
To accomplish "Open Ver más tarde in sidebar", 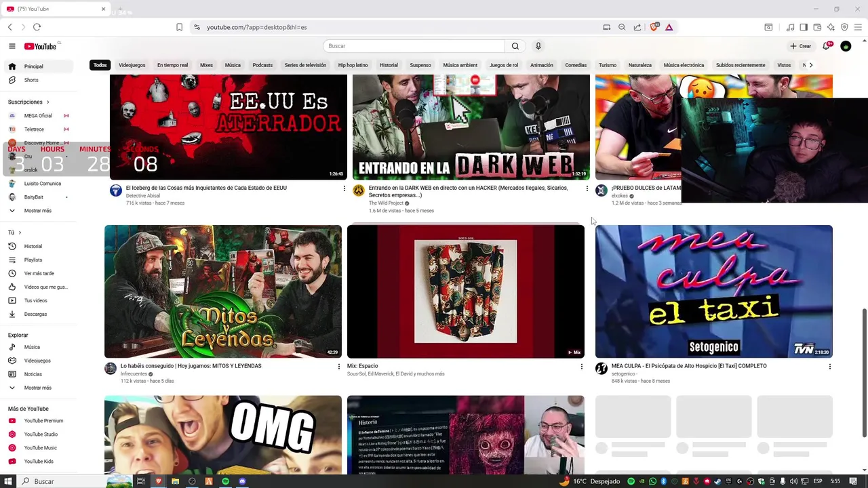I will 40,273.
